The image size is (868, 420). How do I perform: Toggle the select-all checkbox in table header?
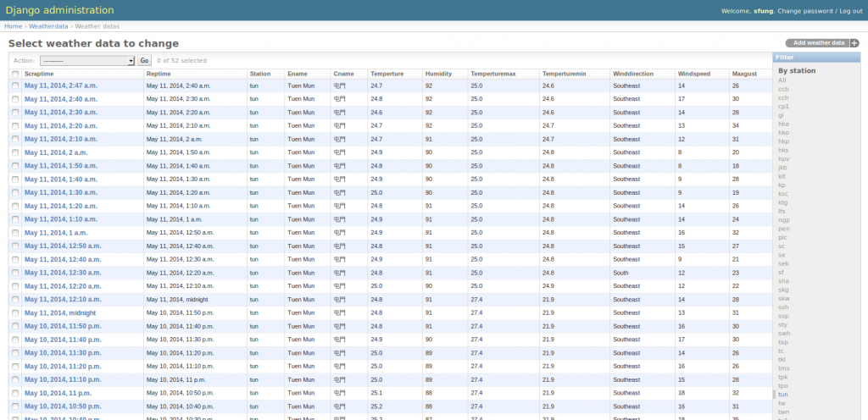tap(15, 74)
